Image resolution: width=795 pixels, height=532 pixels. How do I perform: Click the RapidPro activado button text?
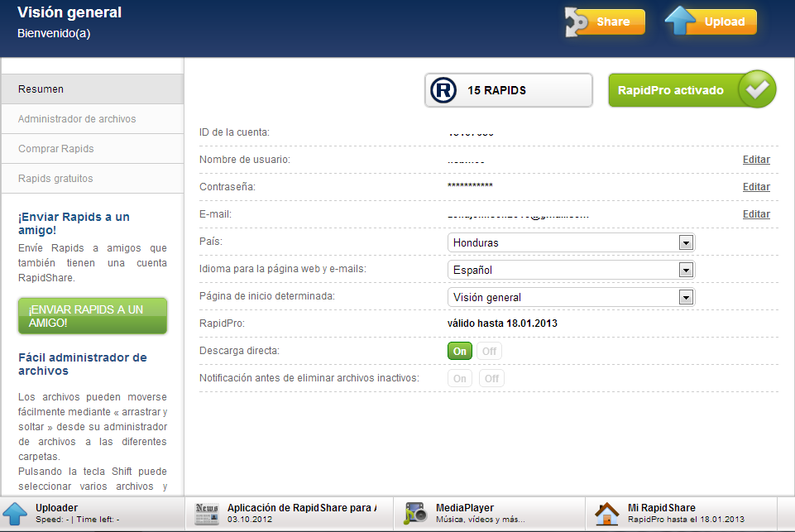670,90
